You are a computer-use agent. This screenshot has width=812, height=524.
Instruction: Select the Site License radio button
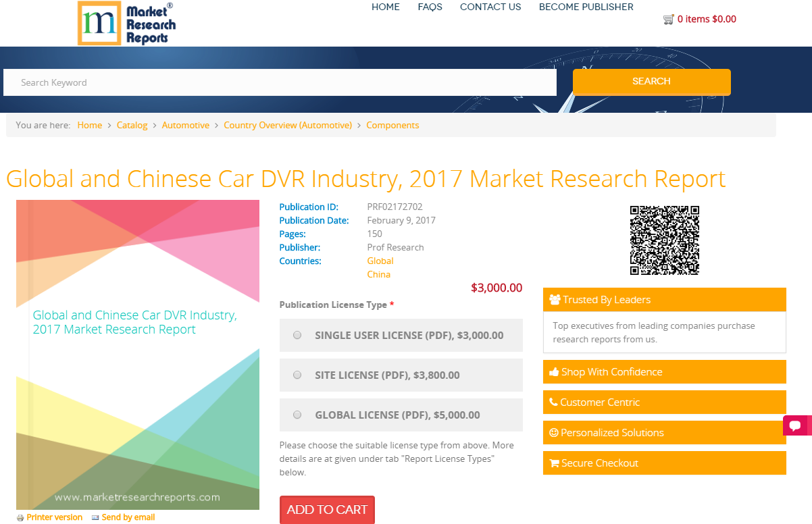(x=297, y=375)
